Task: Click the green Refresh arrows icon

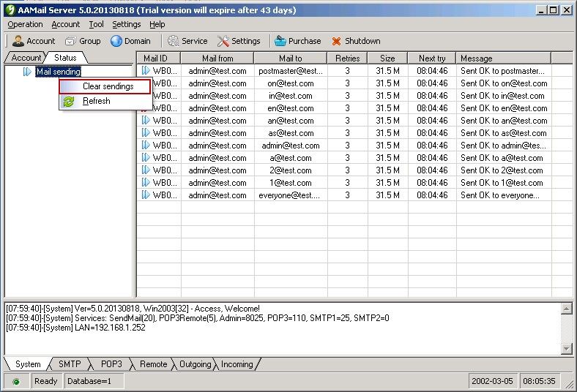Action: tap(69, 102)
